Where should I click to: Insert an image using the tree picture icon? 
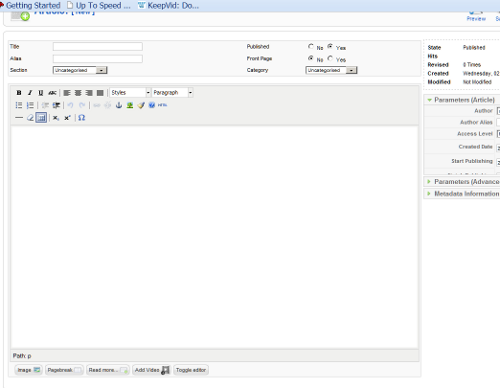(130, 105)
